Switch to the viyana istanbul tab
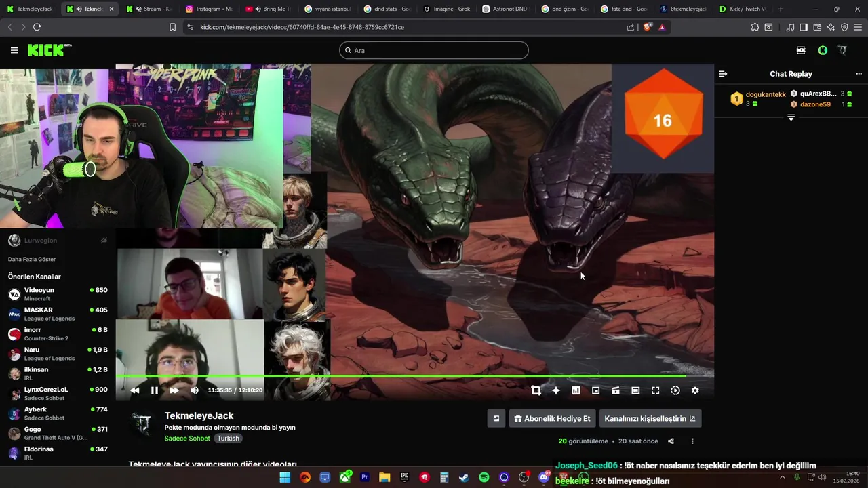Image resolution: width=868 pixels, height=488 pixels. click(x=328, y=9)
